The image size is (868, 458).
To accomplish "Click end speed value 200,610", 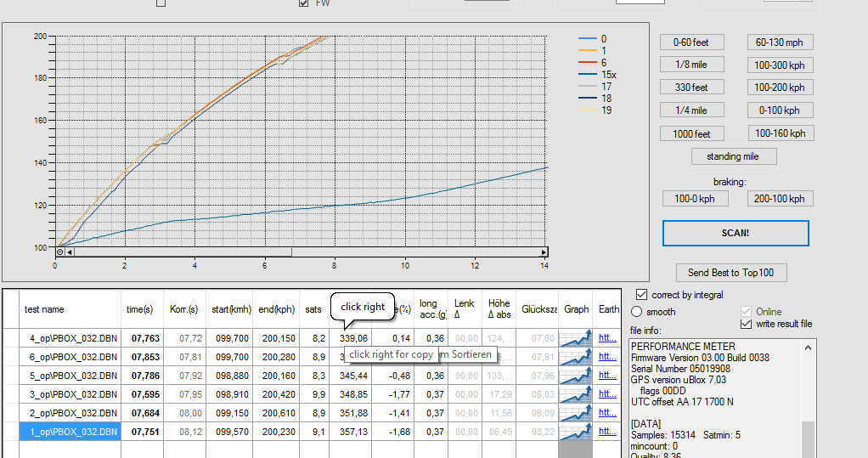I will (x=279, y=413).
